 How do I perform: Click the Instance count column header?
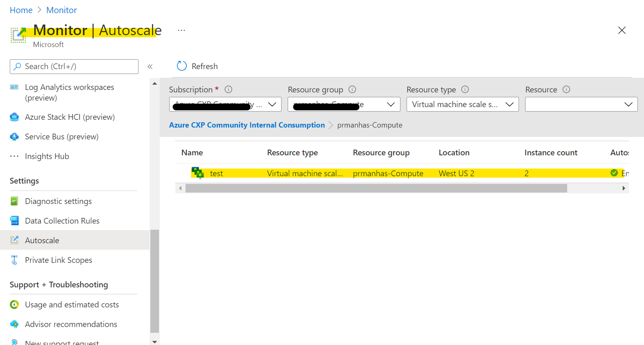pyautogui.click(x=551, y=152)
